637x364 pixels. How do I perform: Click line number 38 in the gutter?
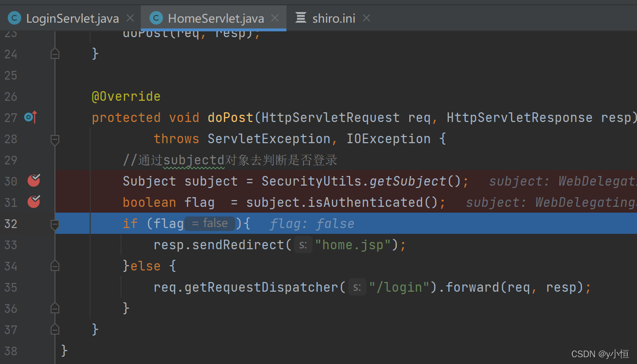pos(11,351)
